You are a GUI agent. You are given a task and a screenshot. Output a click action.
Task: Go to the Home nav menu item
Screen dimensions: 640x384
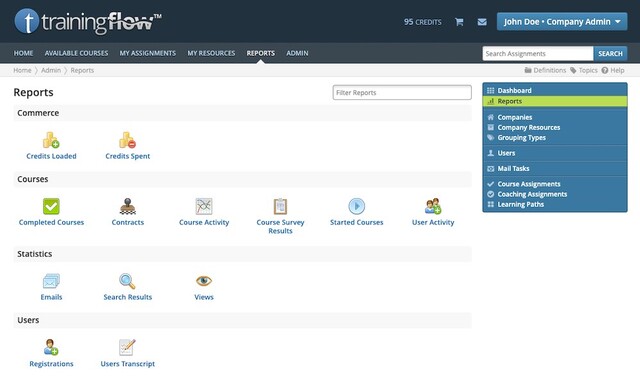[x=23, y=53]
